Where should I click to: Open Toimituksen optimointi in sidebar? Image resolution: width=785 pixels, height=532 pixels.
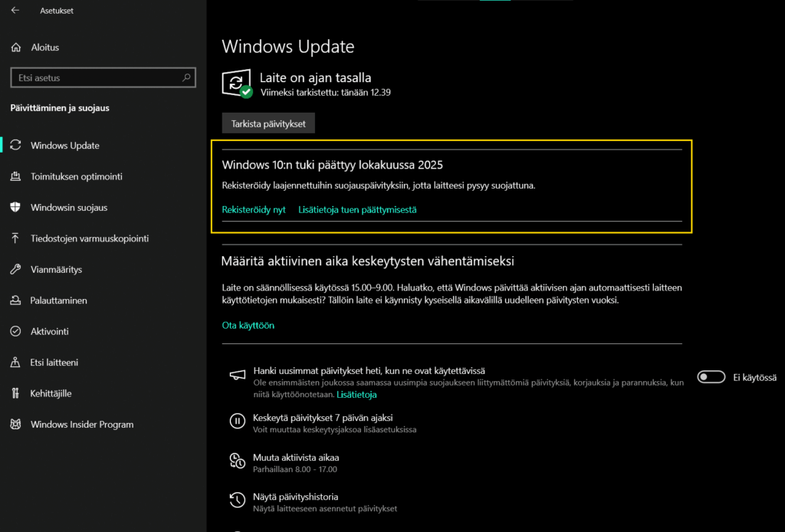[x=76, y=177]
